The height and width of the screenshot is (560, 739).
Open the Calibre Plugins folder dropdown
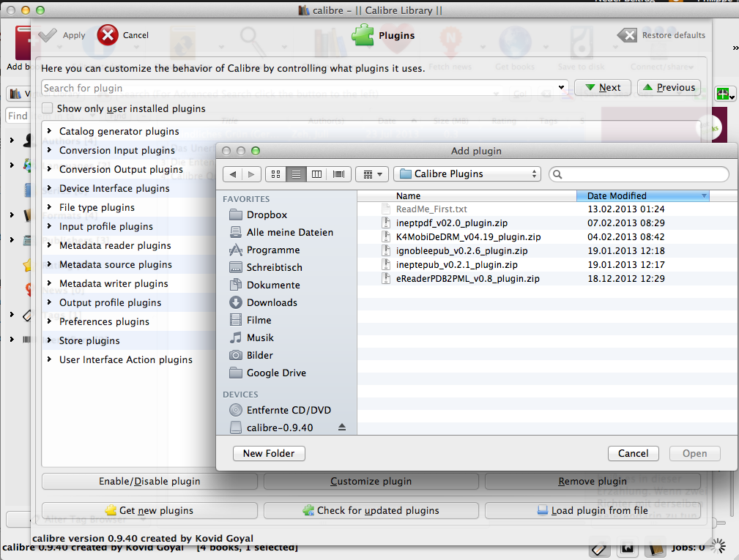pyautogui.click(x=467, y=174)
